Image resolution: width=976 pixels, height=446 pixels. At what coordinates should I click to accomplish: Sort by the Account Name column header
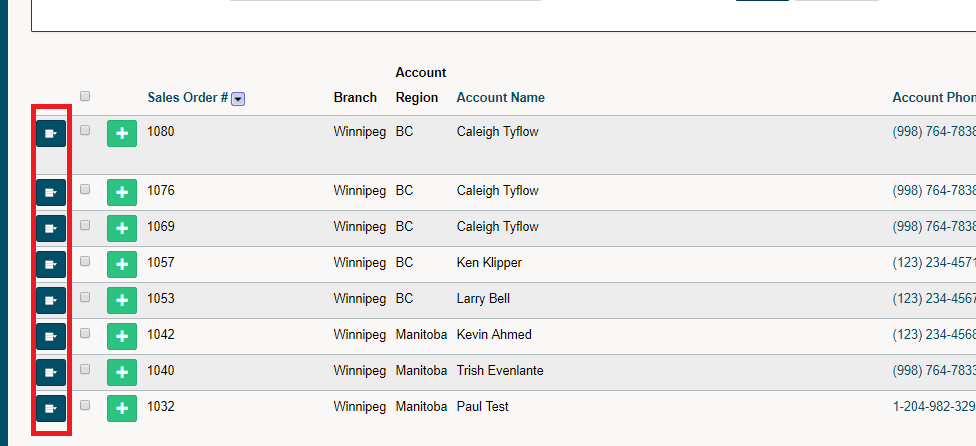coord(500,98)
